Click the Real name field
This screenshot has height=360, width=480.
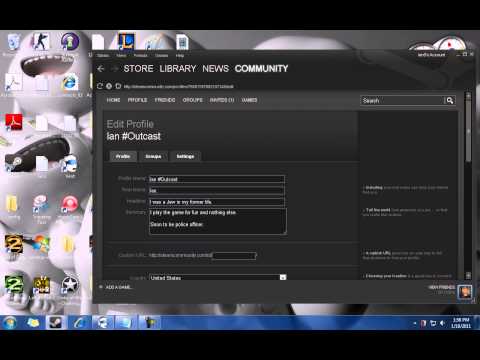217,191
